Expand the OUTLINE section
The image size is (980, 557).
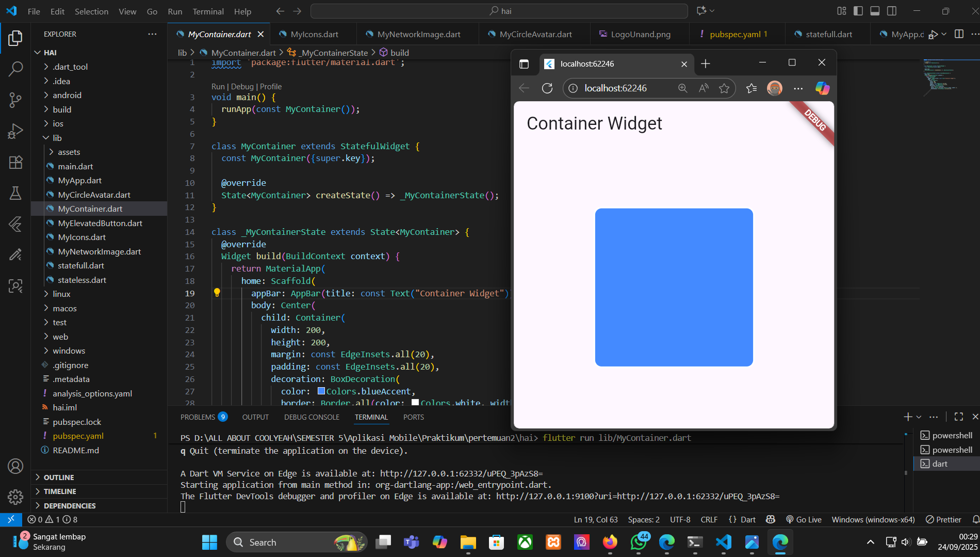[59, 478]
